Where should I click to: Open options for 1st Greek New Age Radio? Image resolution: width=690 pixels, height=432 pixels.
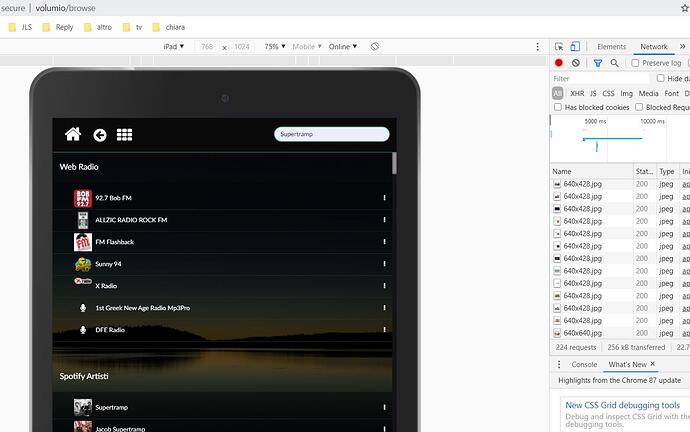click(x=385, y=308)
